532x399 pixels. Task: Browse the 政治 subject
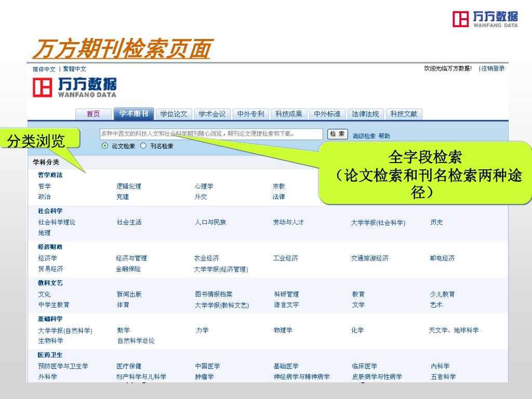pyautogui.click(x=45, y=197)
